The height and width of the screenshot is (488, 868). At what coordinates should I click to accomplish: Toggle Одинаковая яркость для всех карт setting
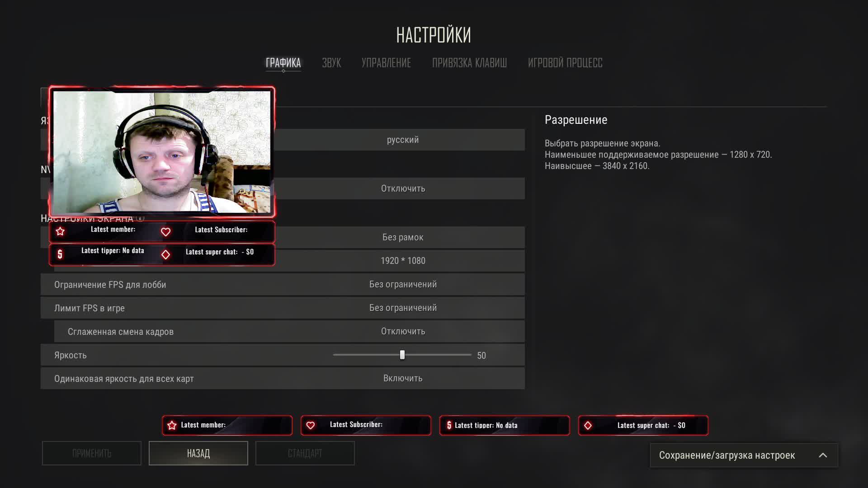tap(403, 378)
